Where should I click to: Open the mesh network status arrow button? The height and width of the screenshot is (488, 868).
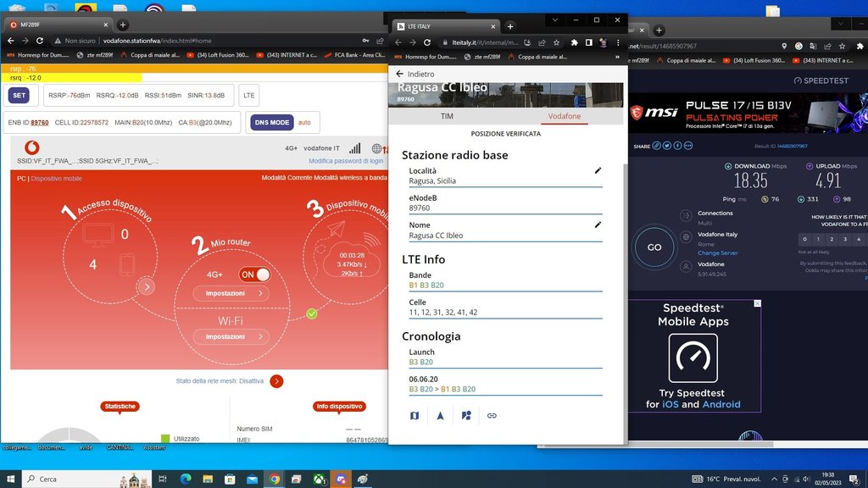[277, 381]
